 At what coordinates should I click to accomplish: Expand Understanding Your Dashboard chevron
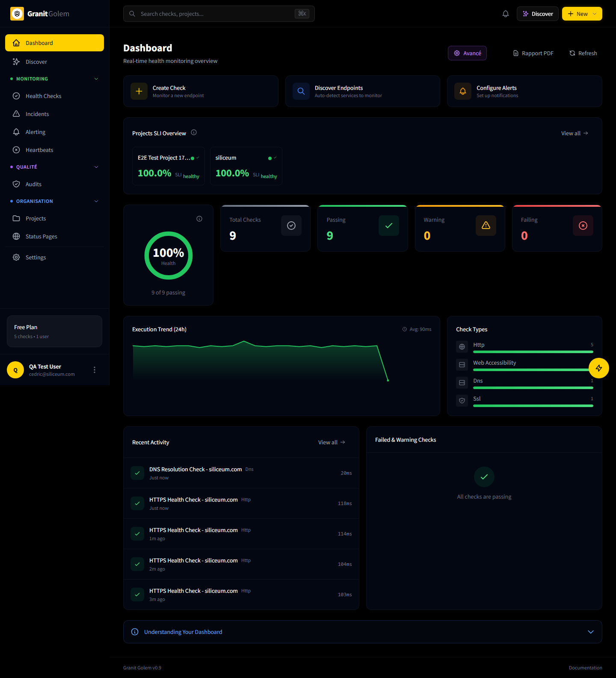pyautogui.click(x=591, y=632)
